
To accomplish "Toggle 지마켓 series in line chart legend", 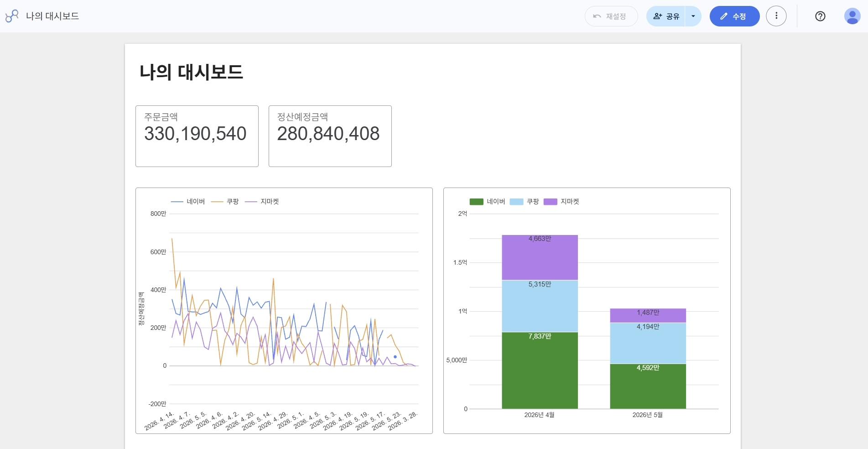I will click(x=262, y=202).
